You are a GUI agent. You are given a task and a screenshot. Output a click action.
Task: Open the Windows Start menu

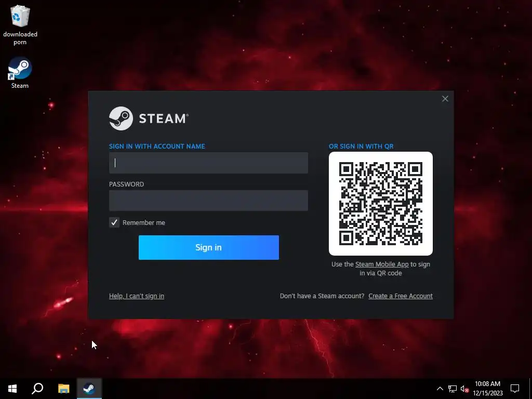point(12,389)
